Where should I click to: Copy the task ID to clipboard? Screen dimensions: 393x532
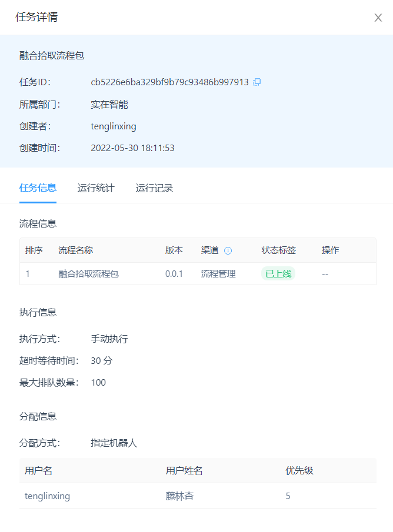[x=257, y=82]
